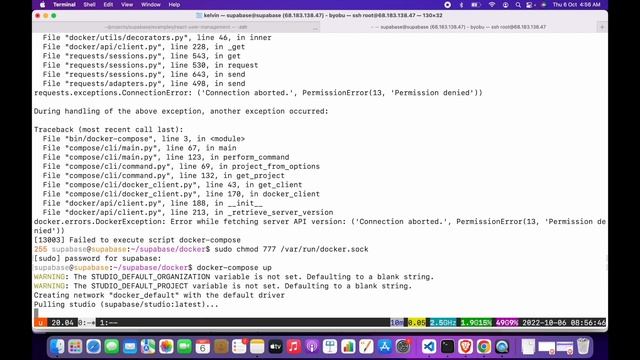Viewport: 640px width, 360px height.
Task: Click the Terminal window title text
Action: click(323, 16)
